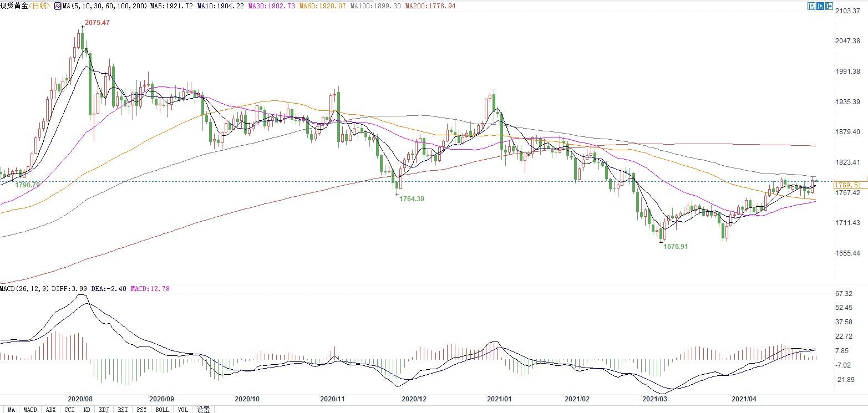Image resolution: width=868 pixels, height=413 pixels.
Task: Click the 2021/01 date label on time axis
Action: tap(499, 399)
